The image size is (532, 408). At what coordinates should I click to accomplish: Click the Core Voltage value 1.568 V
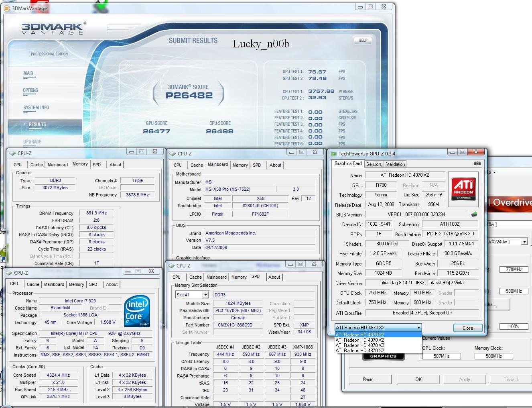pyautogui.click(x=108, y=322)
